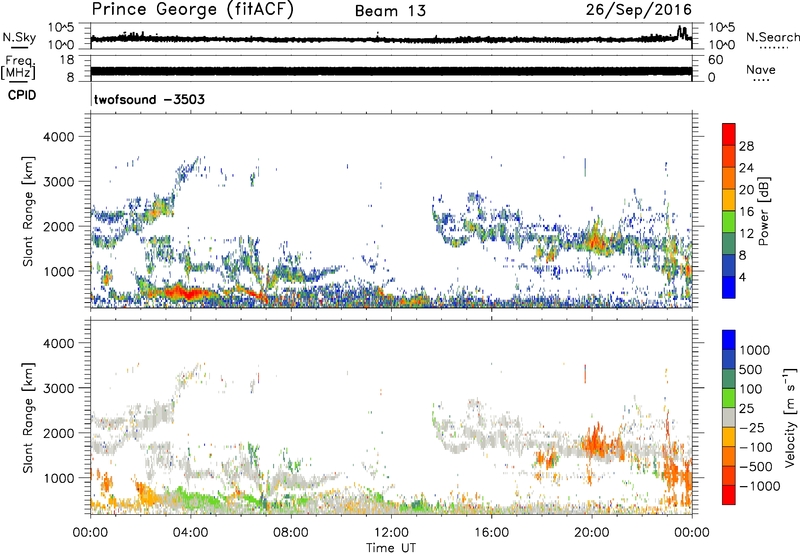Click the yellow 16-20 dB power colorbar segment
The width and height of the screenshot is (800, 554).
pyautogui.click(x=729, y=200)
